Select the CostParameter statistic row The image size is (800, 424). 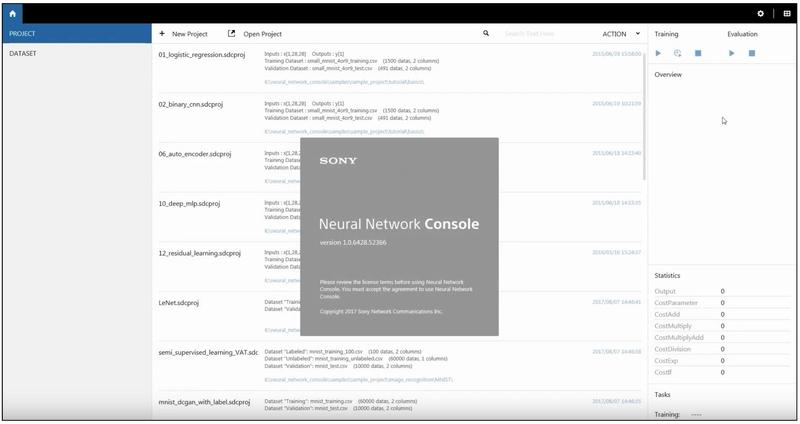coord(722,303)
